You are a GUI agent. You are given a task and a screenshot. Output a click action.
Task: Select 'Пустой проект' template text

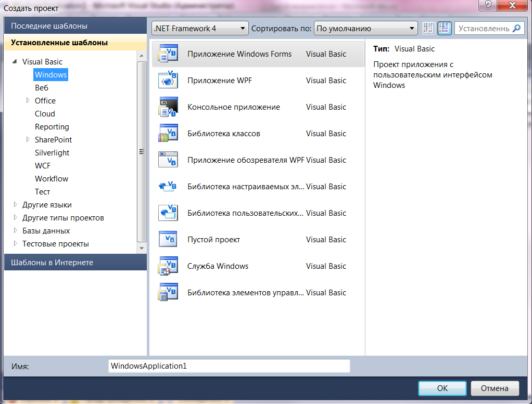214,240
